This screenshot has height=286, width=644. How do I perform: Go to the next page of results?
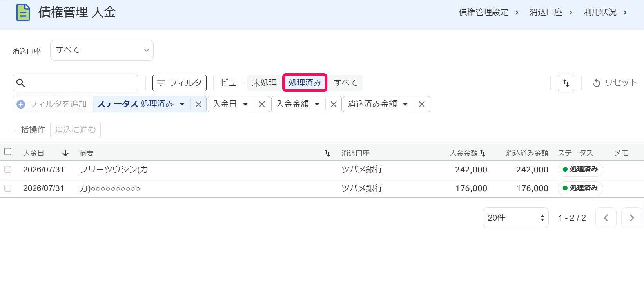pyautogui.click(x=632, y=218)
